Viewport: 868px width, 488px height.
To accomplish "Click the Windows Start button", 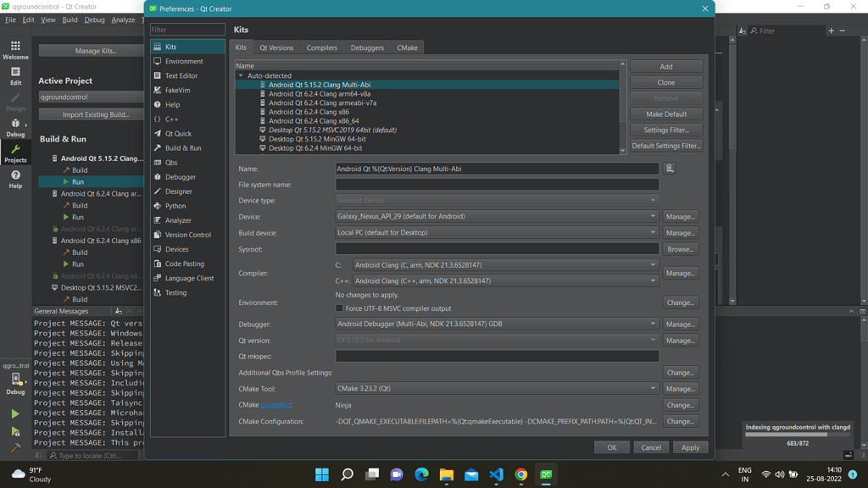I will (321, 474).
